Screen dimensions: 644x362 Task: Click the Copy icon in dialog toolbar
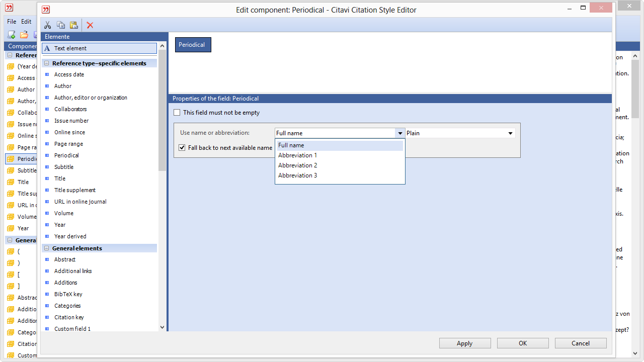tap(61, 25)
